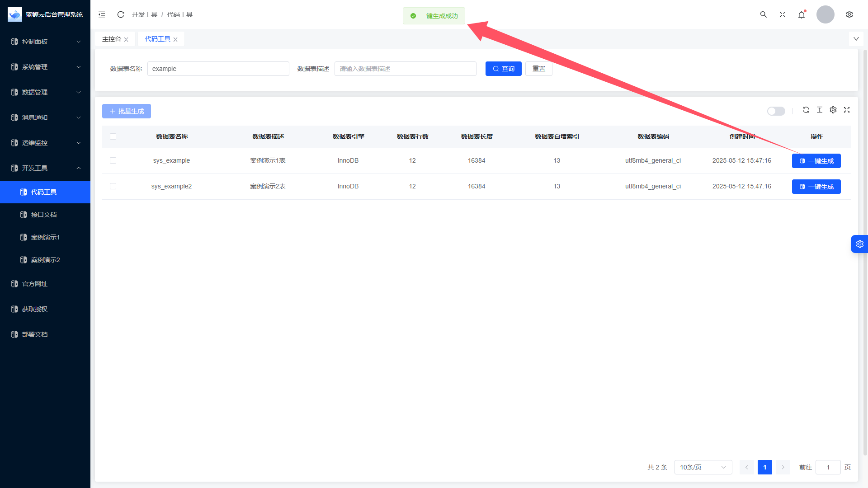Screen dimensions: 868x488
Task: Check the sys_example row checkbox
Action: click(113, 160)
